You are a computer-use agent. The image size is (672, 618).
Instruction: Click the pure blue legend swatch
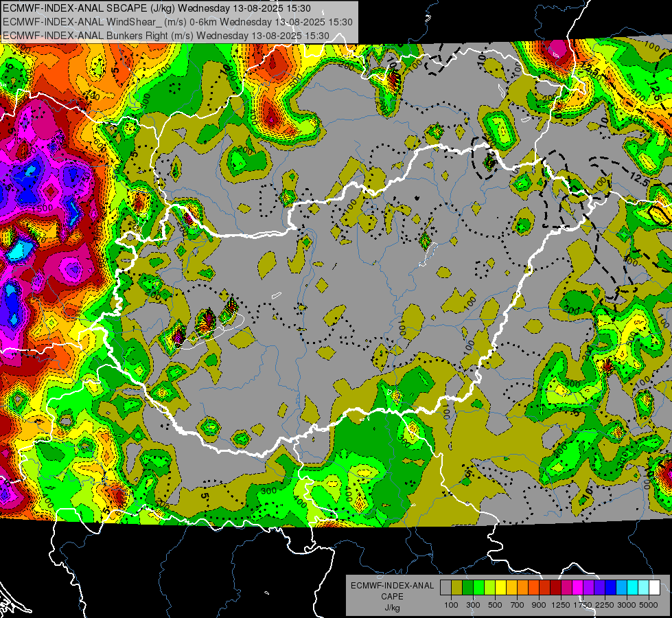(611, 588)
